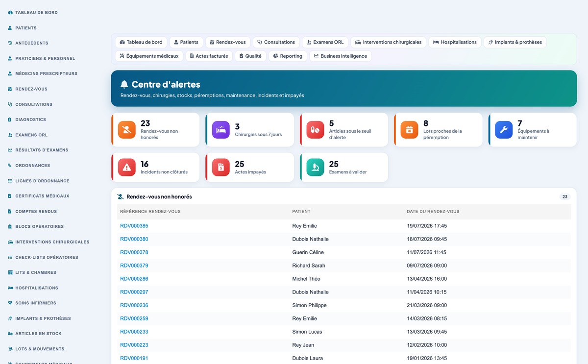588x364 pixels.
Task: Open Hospitalisations in the sidebar
Action: [37, 288]
